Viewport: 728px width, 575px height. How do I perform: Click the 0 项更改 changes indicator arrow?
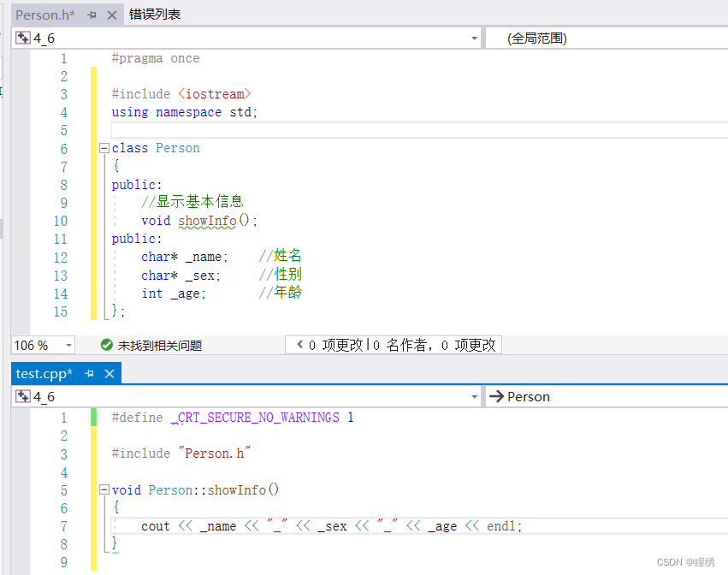pos(300,344)
